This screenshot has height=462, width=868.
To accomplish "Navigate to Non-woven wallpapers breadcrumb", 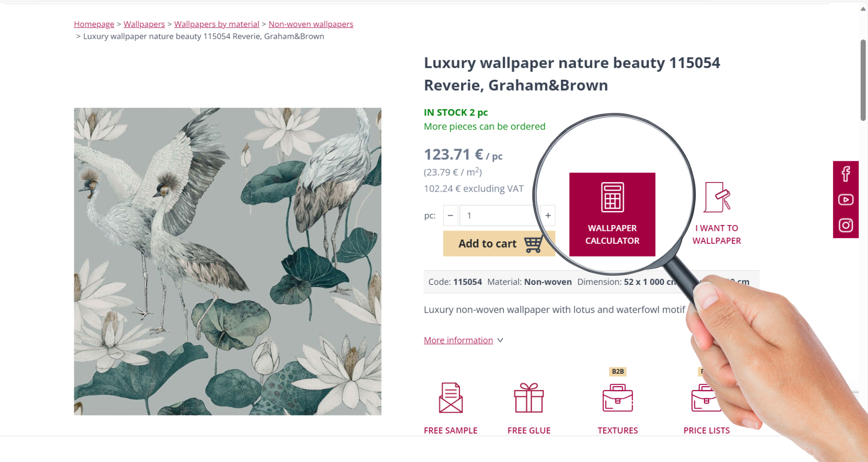I will pos(311,24).
